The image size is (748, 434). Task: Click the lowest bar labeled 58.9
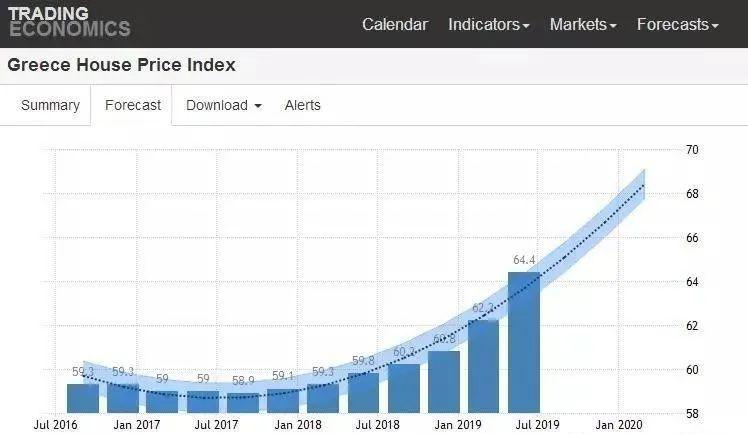[x=243, y=403]
